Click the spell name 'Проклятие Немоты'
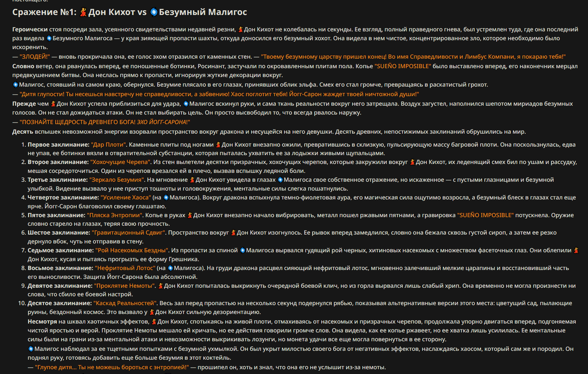 pyautogui.click(x=125, y=286)
